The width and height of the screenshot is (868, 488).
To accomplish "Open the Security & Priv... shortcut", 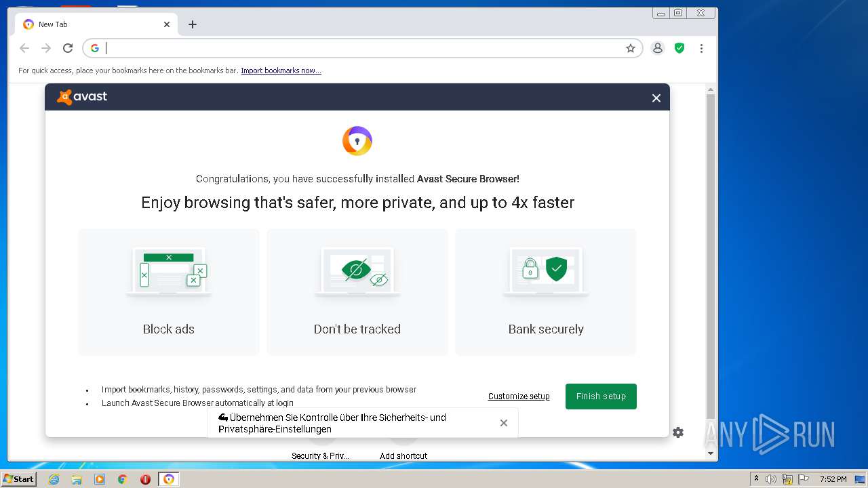I will pos(320,455).
